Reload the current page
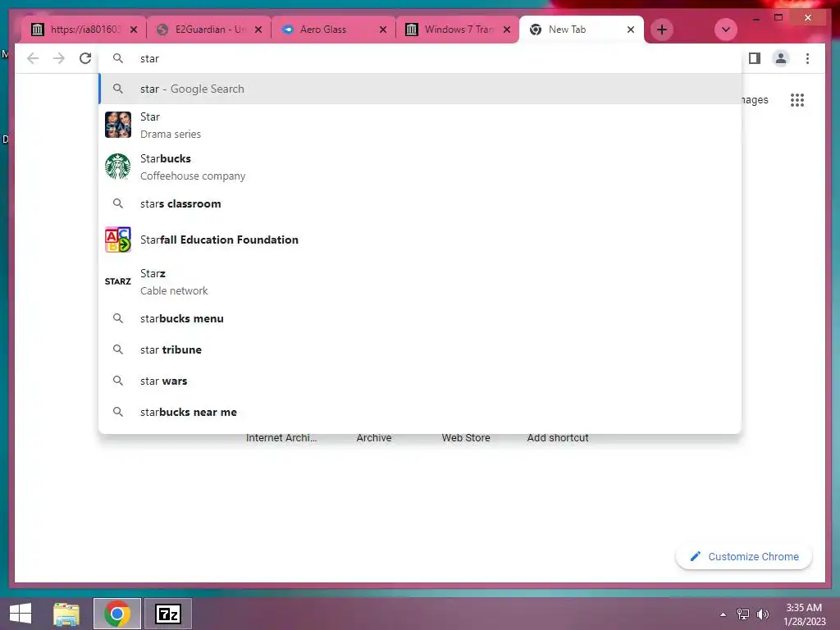The image size is (840, 630). click(85, 58)
